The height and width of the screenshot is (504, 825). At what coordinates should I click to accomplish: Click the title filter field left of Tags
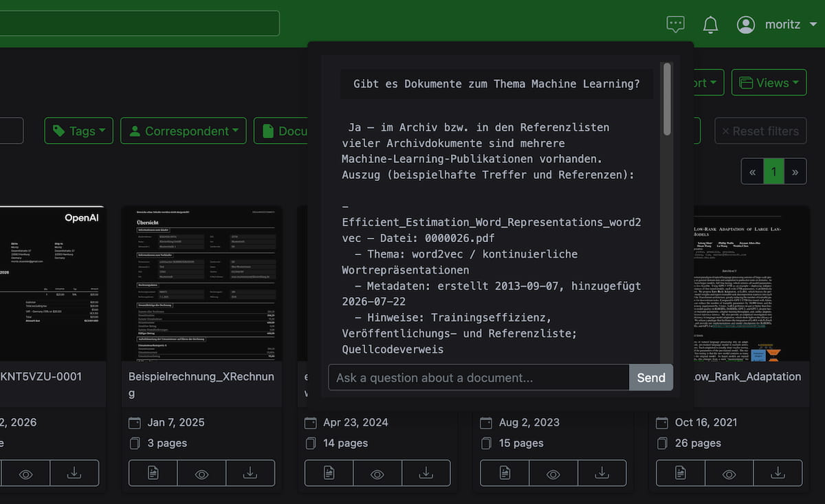tap(12, 131)
